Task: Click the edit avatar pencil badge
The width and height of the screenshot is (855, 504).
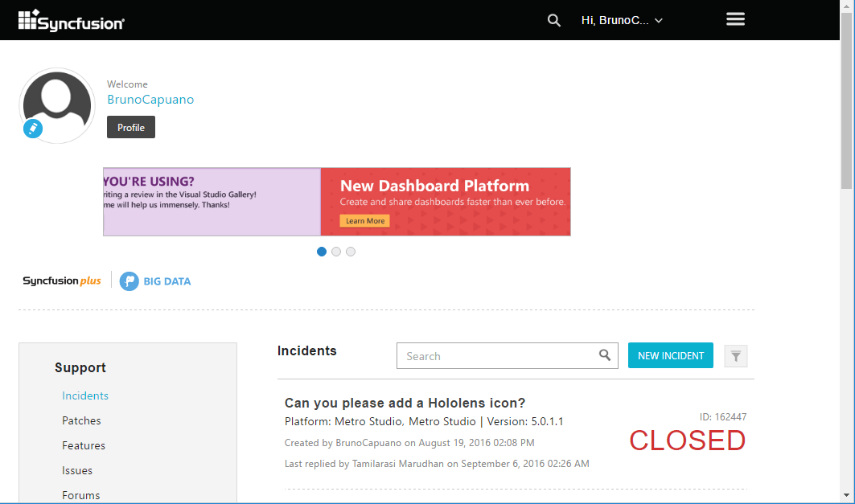Action: (x=33, y=129)
